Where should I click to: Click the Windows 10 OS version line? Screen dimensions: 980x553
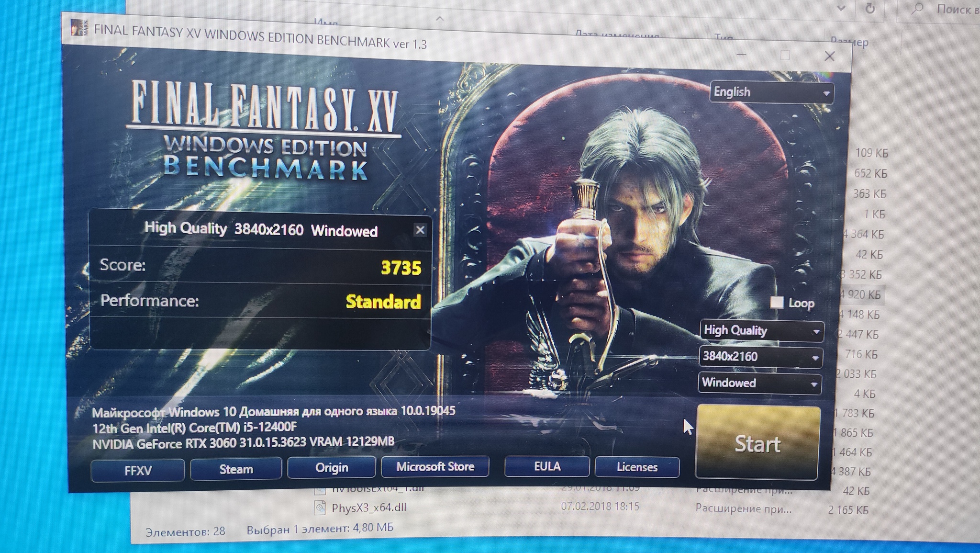pos(273,411)
